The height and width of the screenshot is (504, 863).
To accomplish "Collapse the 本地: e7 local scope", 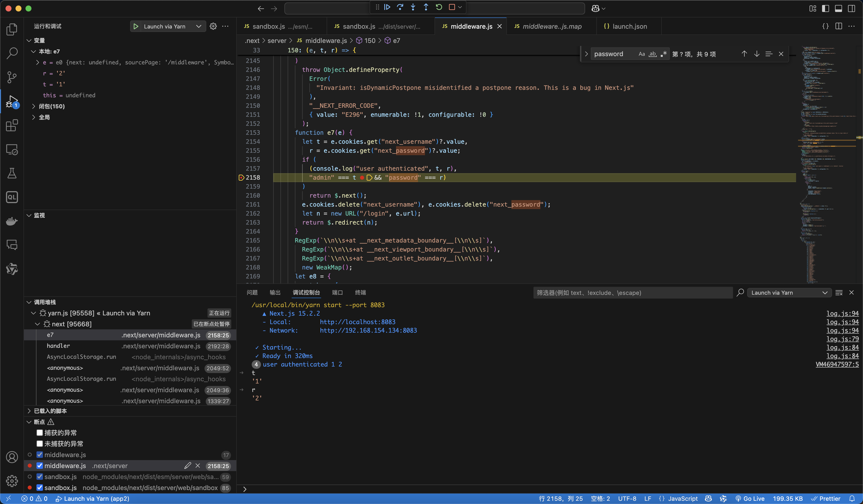I will point(33,51).
